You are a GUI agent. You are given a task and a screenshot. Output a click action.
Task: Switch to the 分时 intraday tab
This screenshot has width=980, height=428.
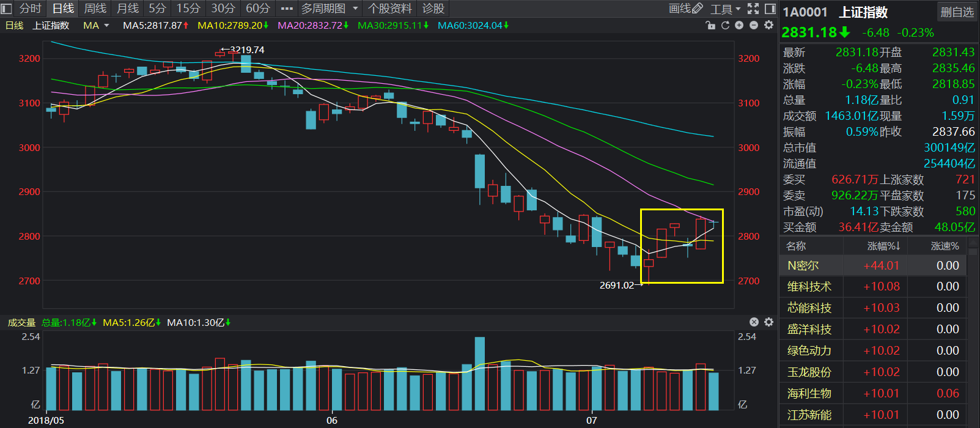(x=30, y=9)
